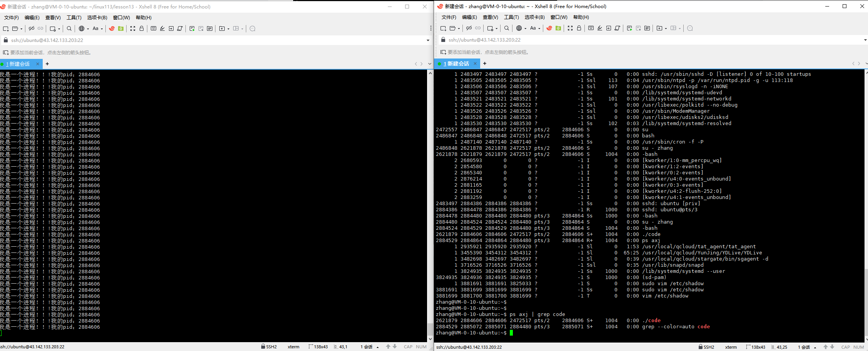868x351 pixels.
Task: Add new tab with plus in left window
Action: click(47, 64)
